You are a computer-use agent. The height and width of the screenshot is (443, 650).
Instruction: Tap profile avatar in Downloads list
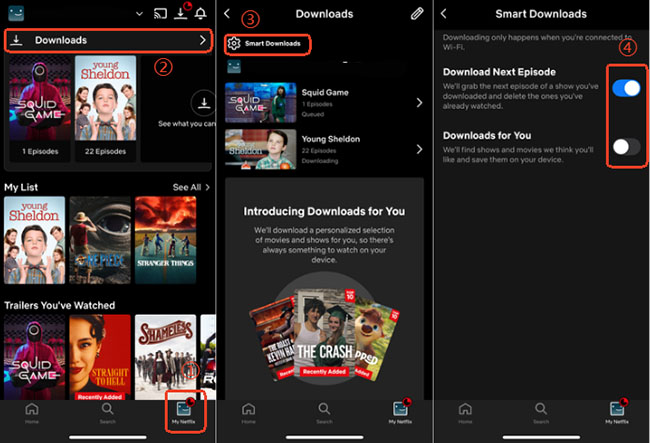[x=234, y=66]
